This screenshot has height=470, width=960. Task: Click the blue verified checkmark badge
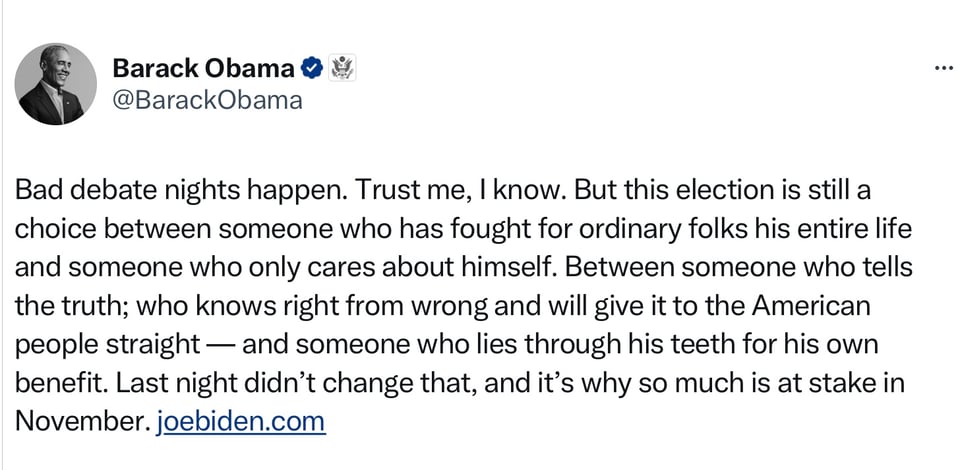tap(312, 68)
